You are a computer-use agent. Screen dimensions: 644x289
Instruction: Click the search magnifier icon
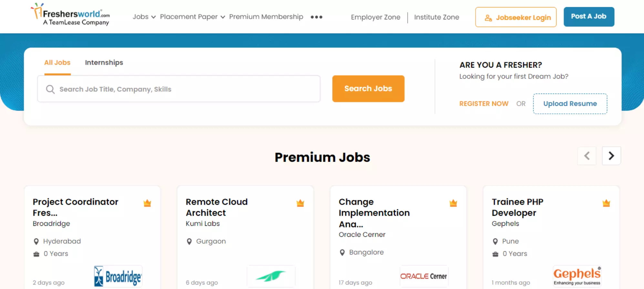pyautogui.click(x=50, y=89)
